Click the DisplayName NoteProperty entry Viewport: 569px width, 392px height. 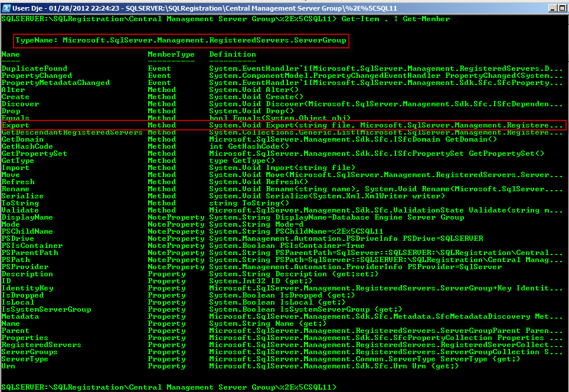tap(27, 217)
